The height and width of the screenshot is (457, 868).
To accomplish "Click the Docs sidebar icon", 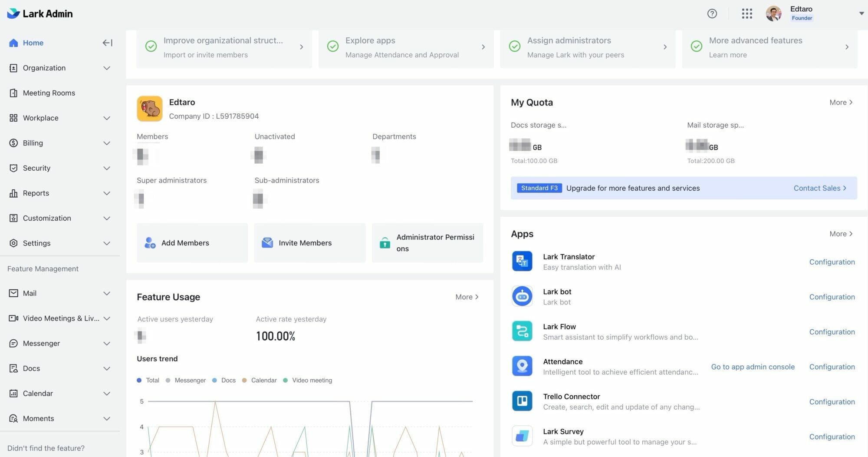I will coord(13,368).
